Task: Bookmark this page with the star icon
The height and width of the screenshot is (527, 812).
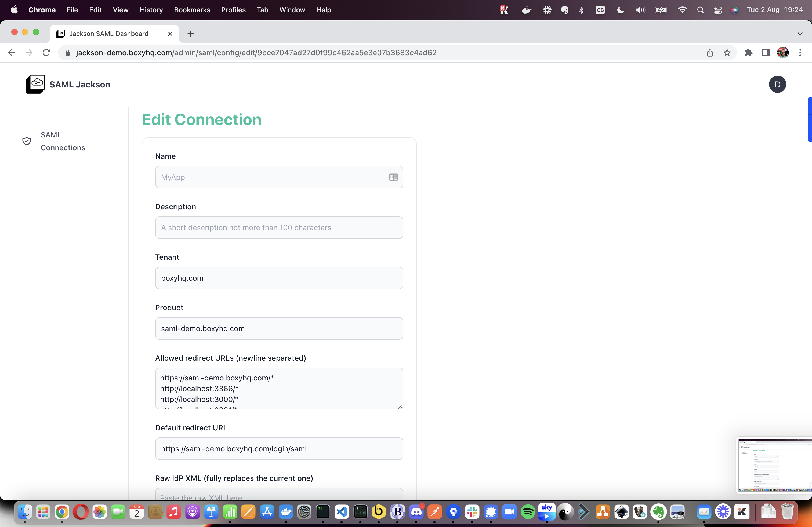Action: click(727, 53)
